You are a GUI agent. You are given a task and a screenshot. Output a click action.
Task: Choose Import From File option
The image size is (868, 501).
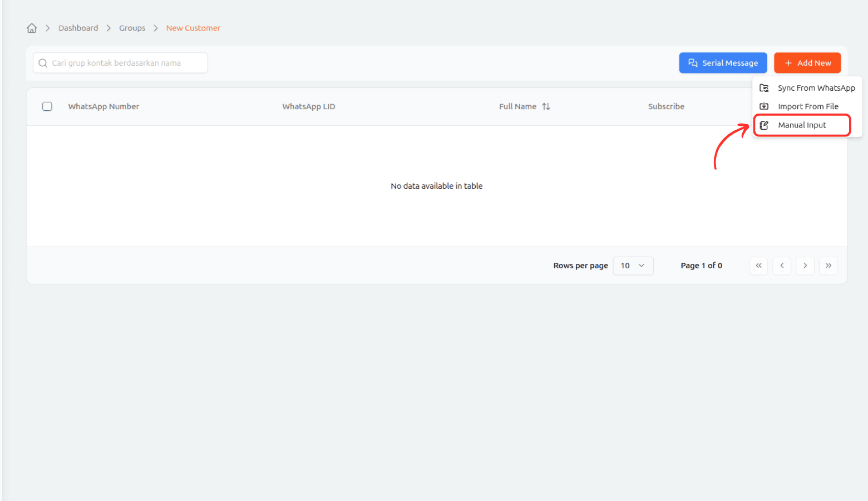click(x=807, y=106)
